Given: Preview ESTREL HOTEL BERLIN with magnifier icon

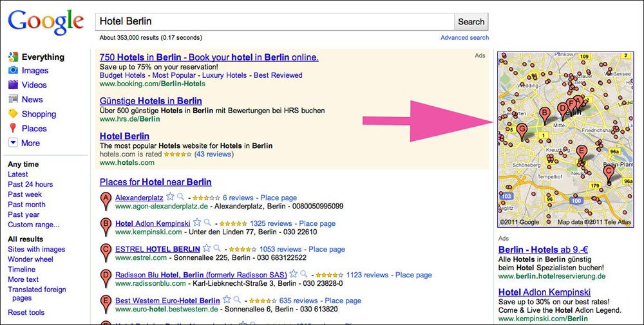Looking at the screenshot, I should pyautogui.click(x=217, y=248).
